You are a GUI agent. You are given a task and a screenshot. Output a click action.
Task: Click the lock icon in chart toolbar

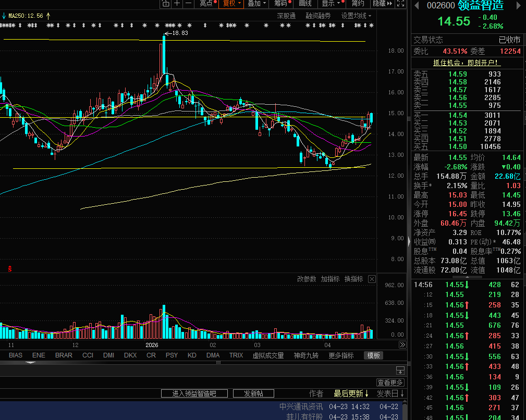(166, 4)
